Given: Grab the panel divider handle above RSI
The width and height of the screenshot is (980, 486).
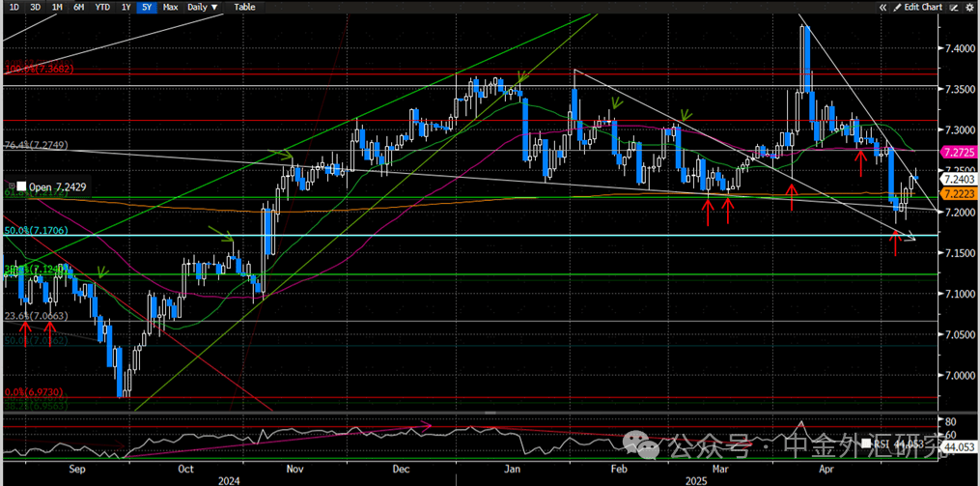Looking at the screenshot, I should pyautogui.click(x=490, y=413).
